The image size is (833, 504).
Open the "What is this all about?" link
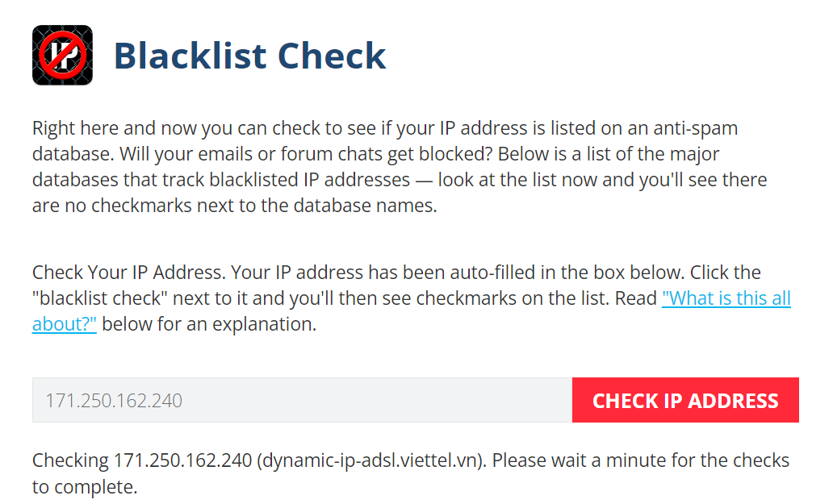pos(726,298)
